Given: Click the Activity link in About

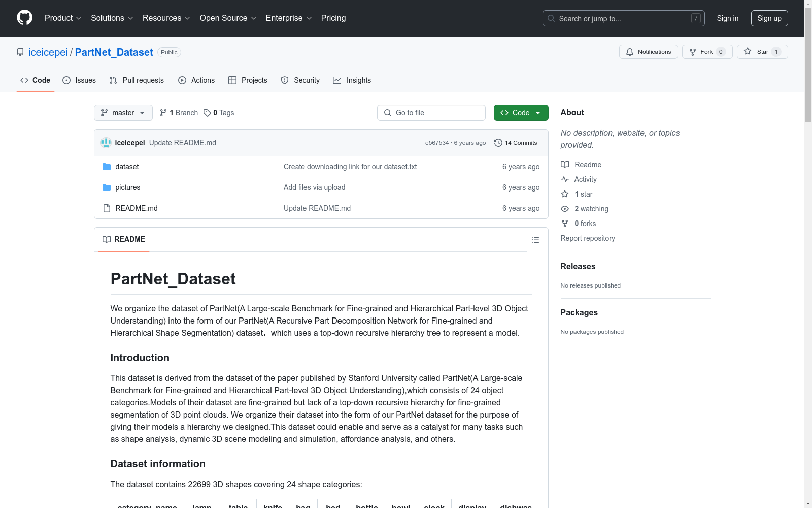Looking at the screenshot, I should pos(585,179).
